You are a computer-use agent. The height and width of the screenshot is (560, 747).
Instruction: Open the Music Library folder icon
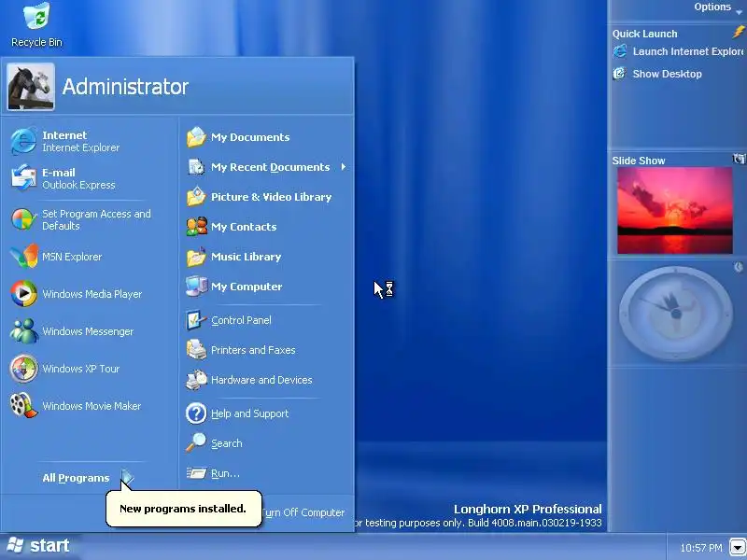pos(196,257)
